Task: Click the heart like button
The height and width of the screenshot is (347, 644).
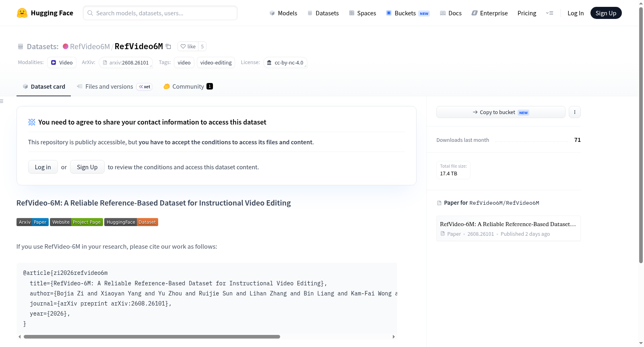Action: point(188,46)
